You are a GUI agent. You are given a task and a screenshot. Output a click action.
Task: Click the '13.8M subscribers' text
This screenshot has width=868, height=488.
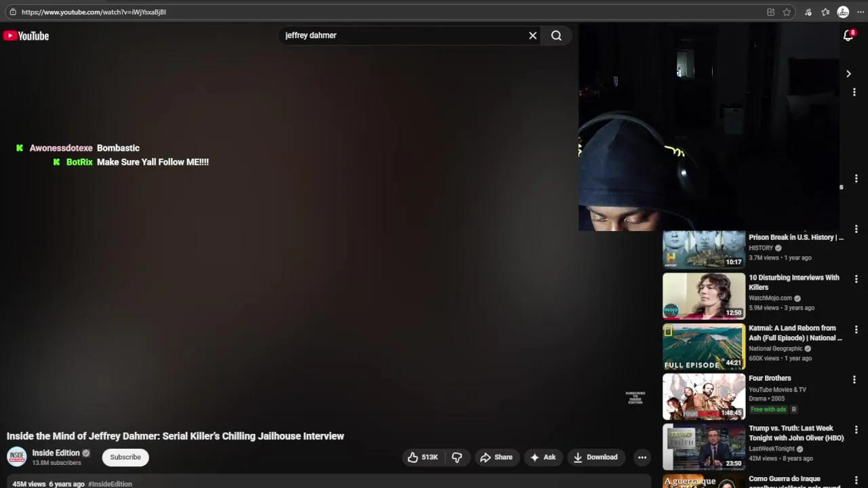[x=56, y=463]
